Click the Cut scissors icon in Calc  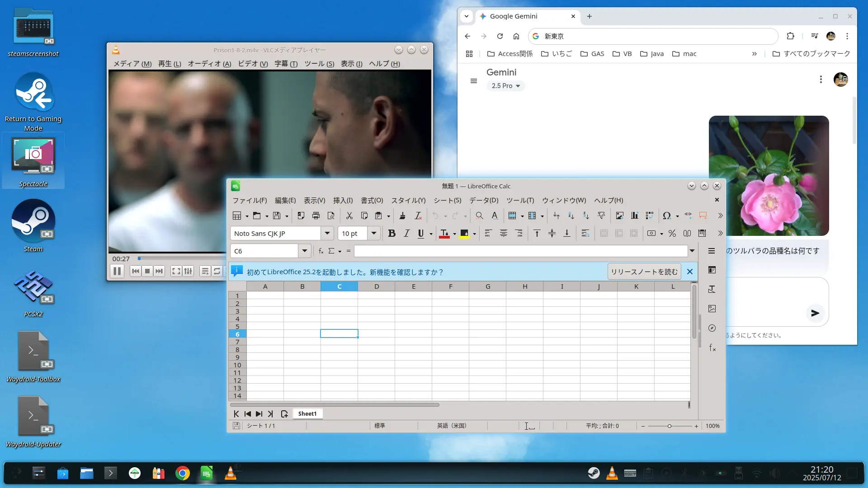pyautogui.click(x=349, y=216)
